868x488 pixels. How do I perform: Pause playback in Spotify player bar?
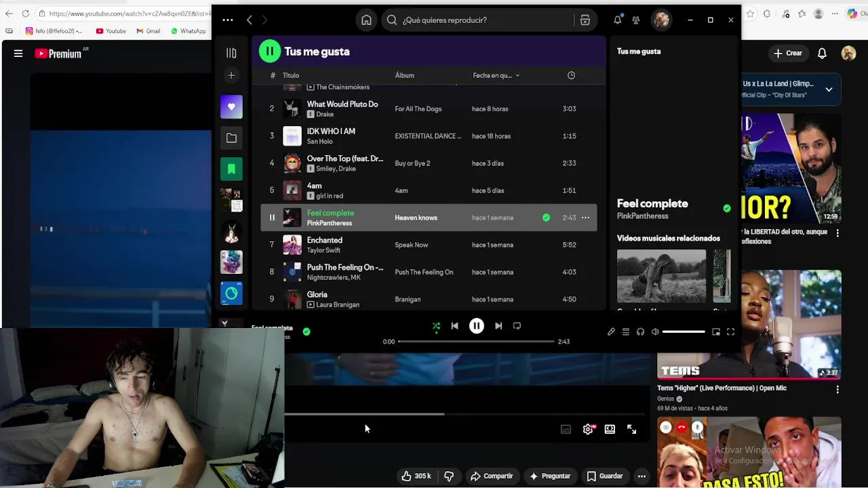pos(477,326)
